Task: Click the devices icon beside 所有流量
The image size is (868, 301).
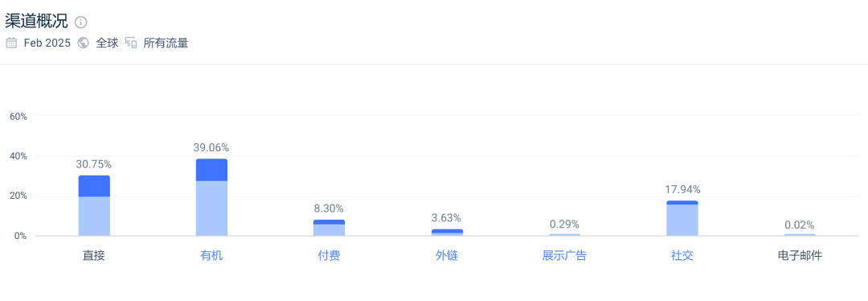Action: tap(131, 43)
